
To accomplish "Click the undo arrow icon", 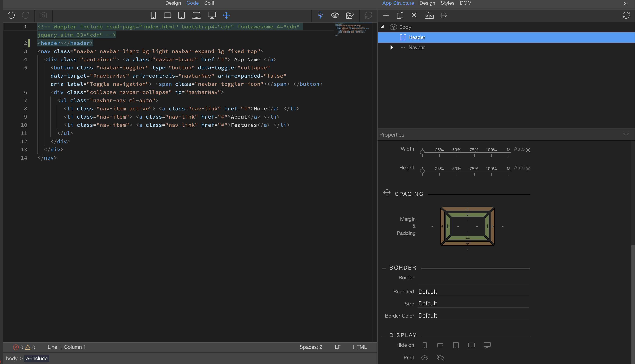I will coord(11,15).
